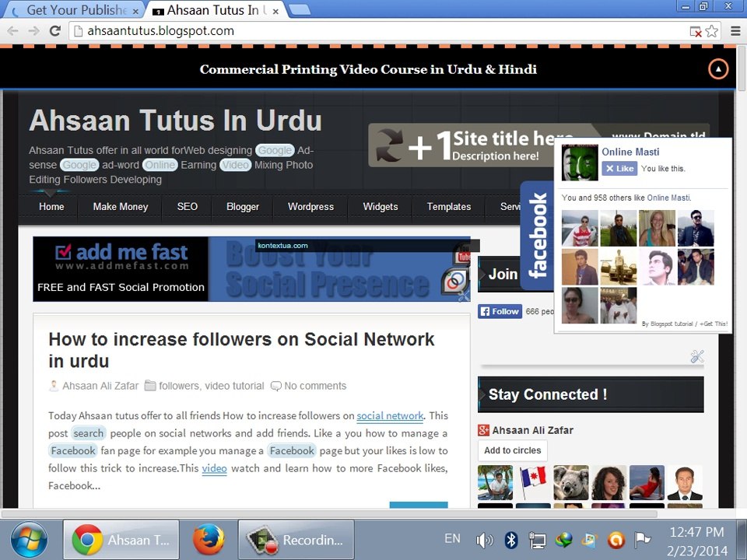747x560 pixels.
Task: Click the Site title here +1 banner
Action: coord(461,145)
